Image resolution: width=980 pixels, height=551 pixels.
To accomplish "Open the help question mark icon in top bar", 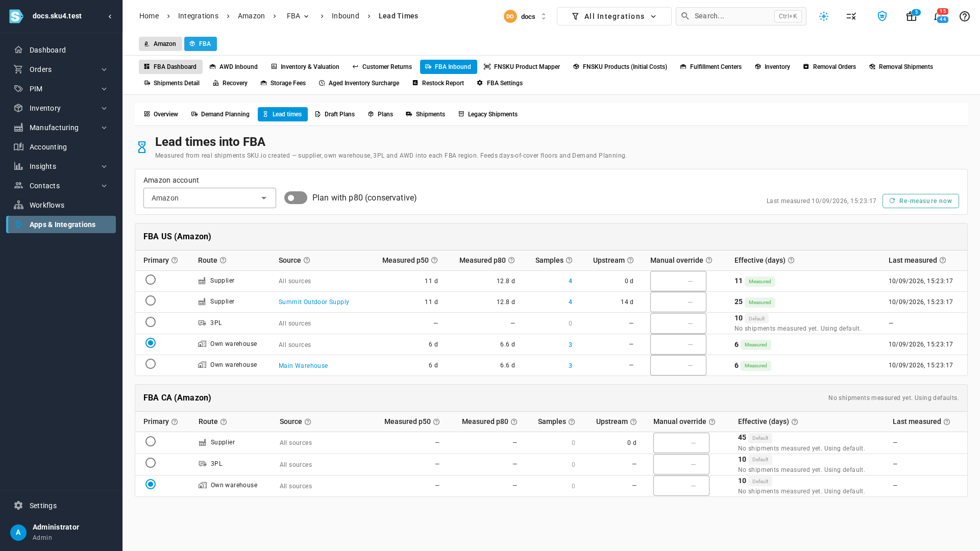I will (964, 16).
